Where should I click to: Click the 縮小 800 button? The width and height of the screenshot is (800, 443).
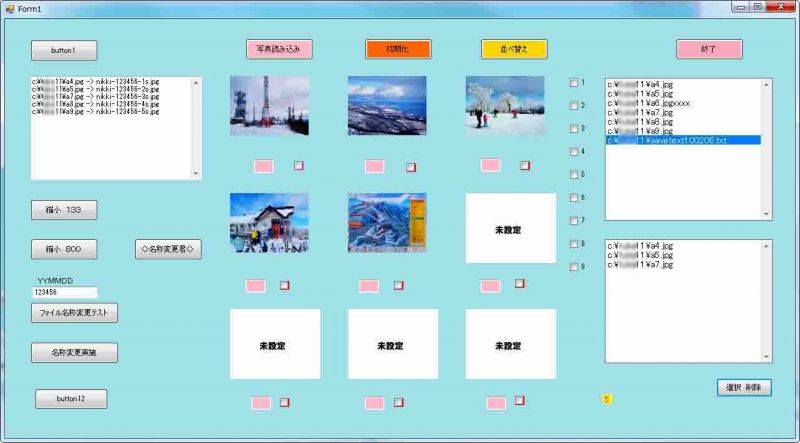click(64, 249)
